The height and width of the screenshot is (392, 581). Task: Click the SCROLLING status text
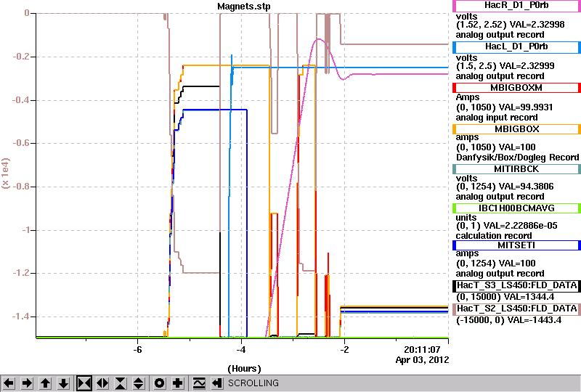pyautogui.click(x=253, y=383)
